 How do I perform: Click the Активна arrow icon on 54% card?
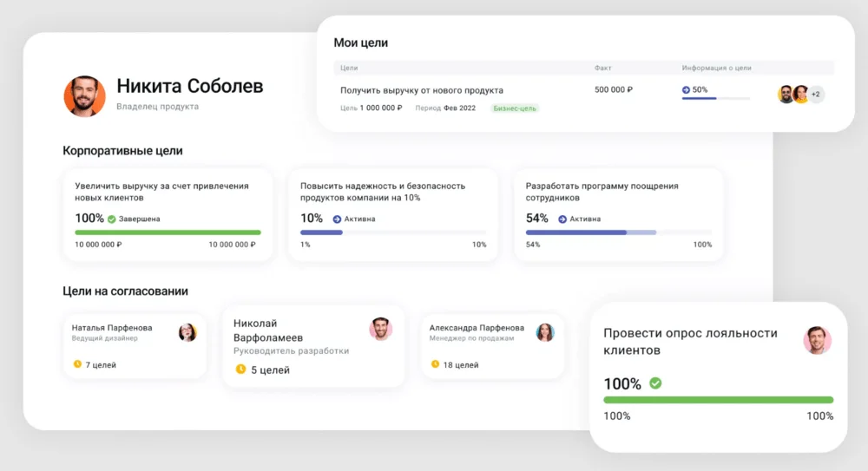562,219
